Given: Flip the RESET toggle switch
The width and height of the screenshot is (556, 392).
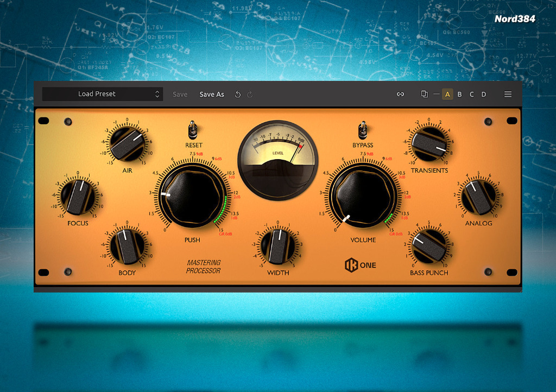Looking at the screenshot, I should (193, 130).
